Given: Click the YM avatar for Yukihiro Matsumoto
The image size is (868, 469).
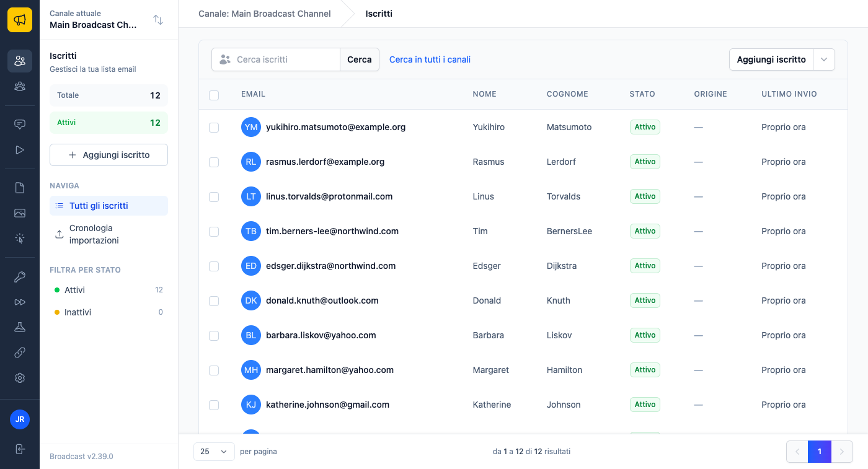Looking at the screenshot, I should click(x=251, y=127).
